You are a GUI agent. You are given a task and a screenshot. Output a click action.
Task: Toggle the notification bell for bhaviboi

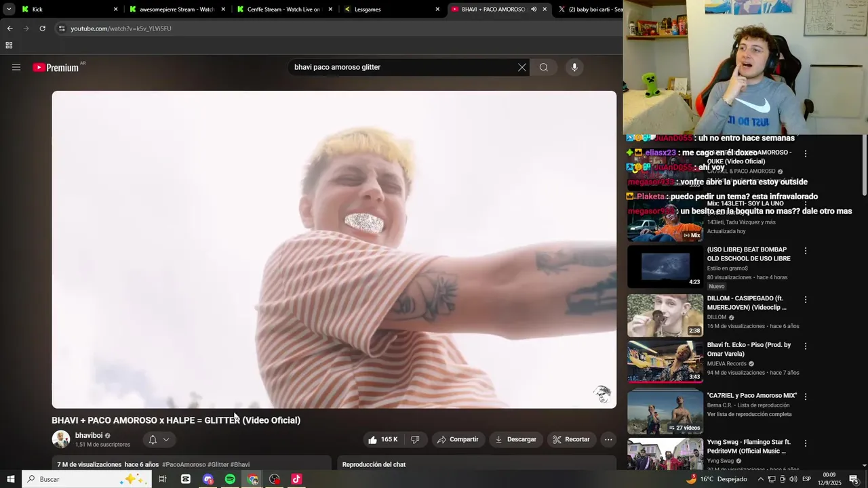[153, 439]
